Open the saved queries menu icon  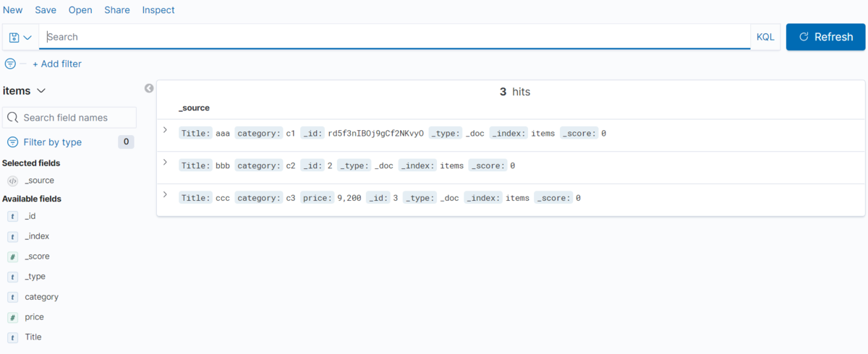tap(20, 37)
